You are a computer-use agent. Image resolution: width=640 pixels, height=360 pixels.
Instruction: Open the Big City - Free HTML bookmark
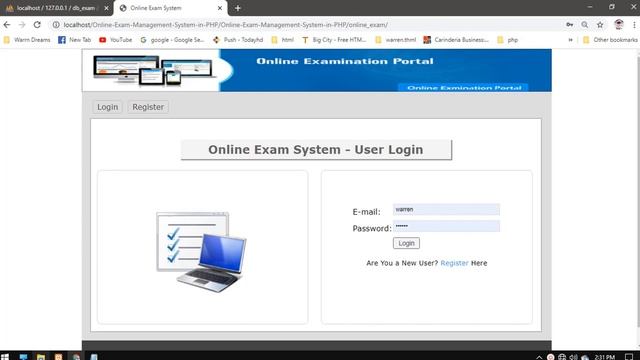click(334, 40)
